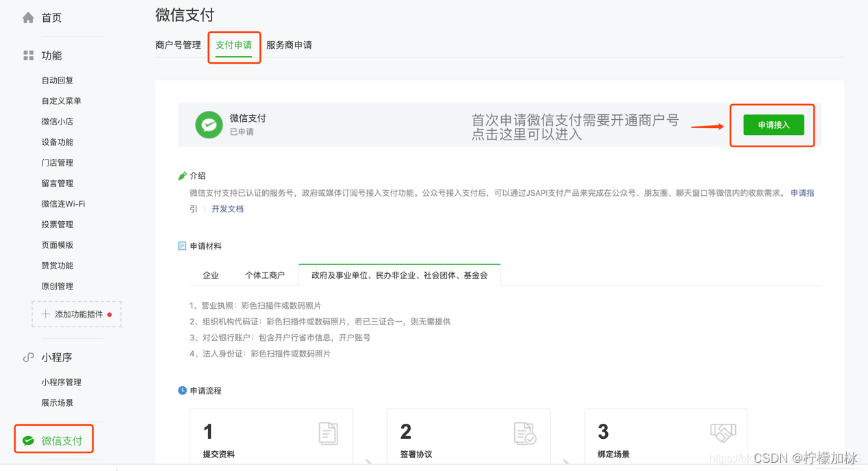Open 展示场景 in the sidebar
This screenshot has width=868, height=471.
(x=58, y=403)
